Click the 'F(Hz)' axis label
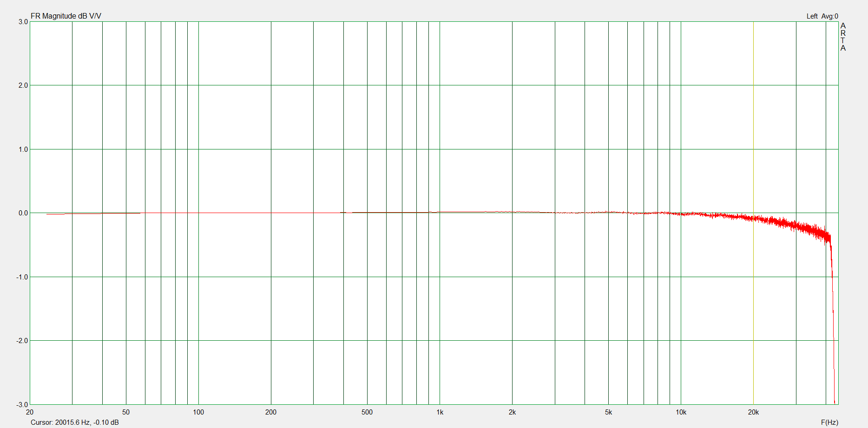The image size is (868, 428). [829, 422]
